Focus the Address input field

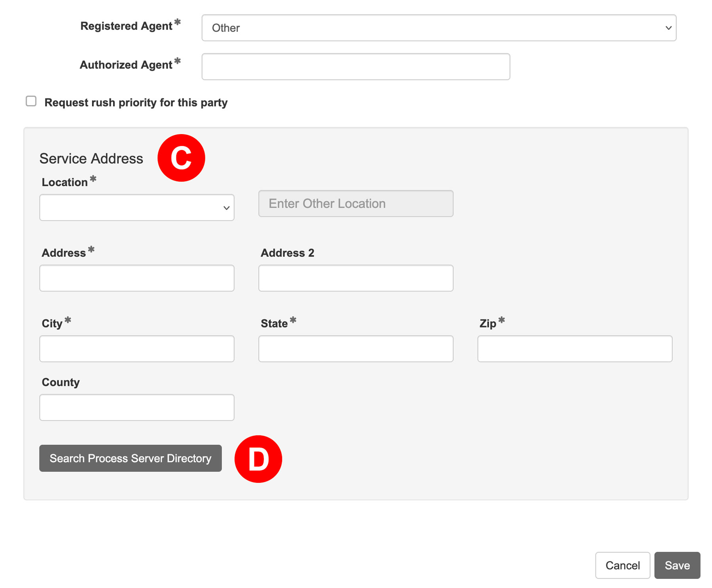pos(137,278)
